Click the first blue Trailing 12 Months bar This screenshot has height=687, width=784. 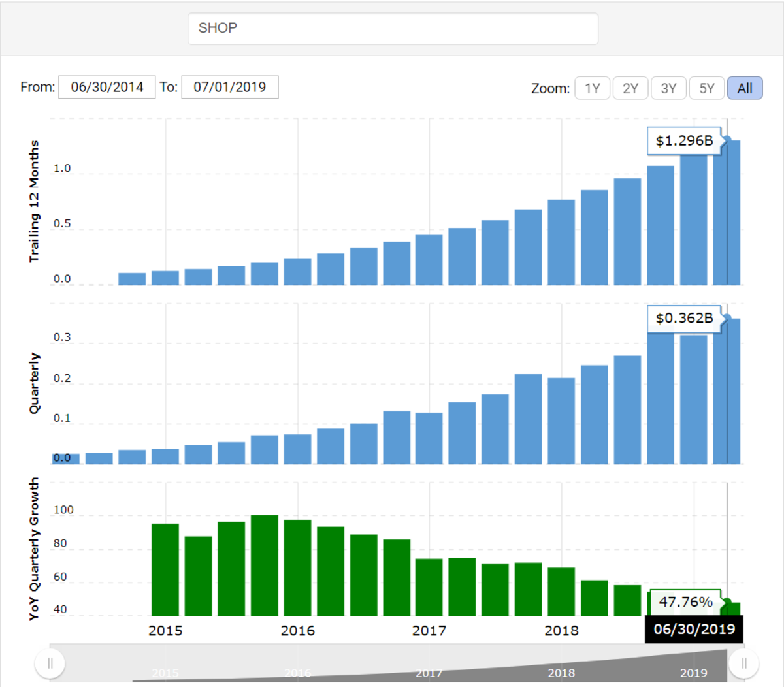pyautogui.click(x=132, y=280)
